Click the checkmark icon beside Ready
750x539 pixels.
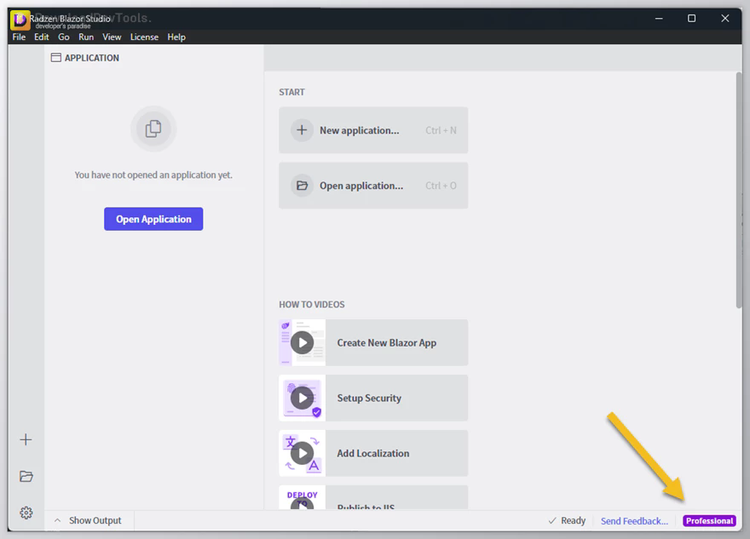pos(552,520)
